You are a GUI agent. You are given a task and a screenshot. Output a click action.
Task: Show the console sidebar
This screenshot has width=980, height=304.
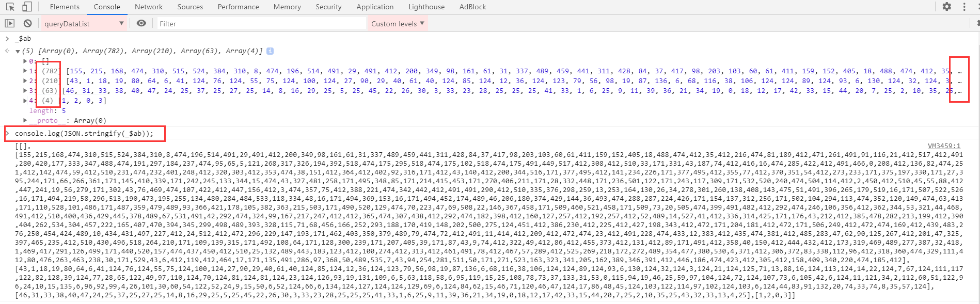(10, 23)
